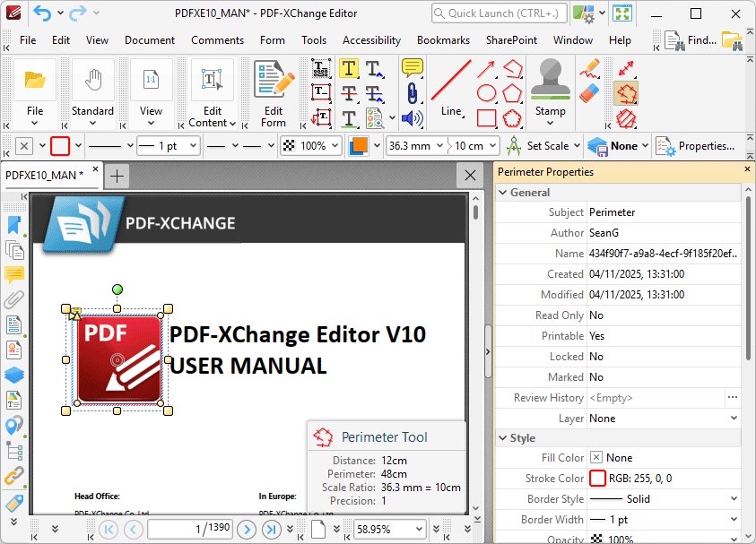Viewport: 756px width, 544px height.
Task: Click the File Attachment paperclip tool
Action: pos(412,93)
